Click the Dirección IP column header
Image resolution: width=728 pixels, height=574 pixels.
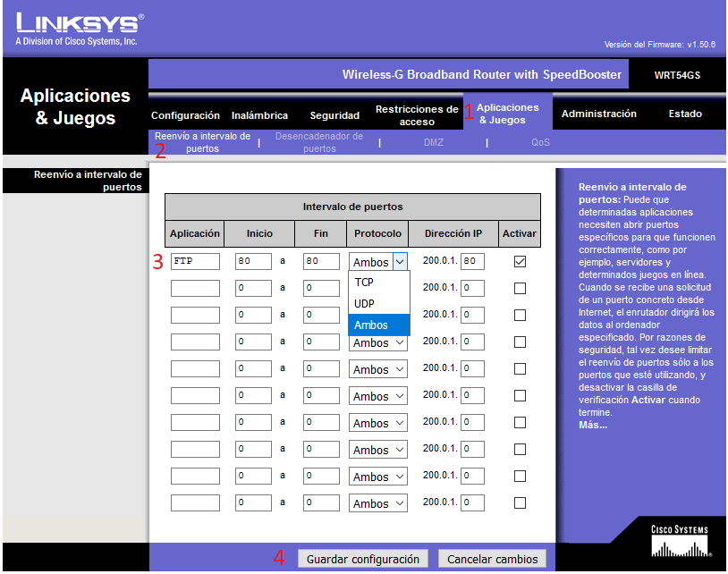point(453,233)
